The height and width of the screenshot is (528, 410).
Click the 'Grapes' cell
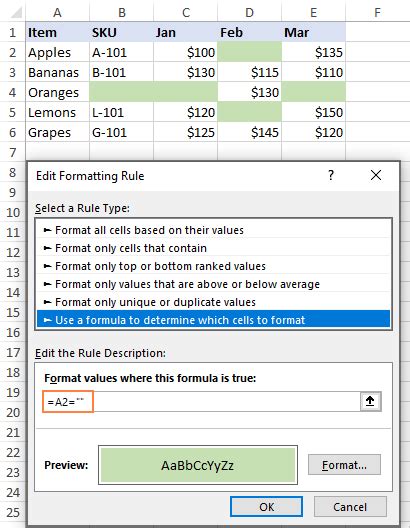58,132
